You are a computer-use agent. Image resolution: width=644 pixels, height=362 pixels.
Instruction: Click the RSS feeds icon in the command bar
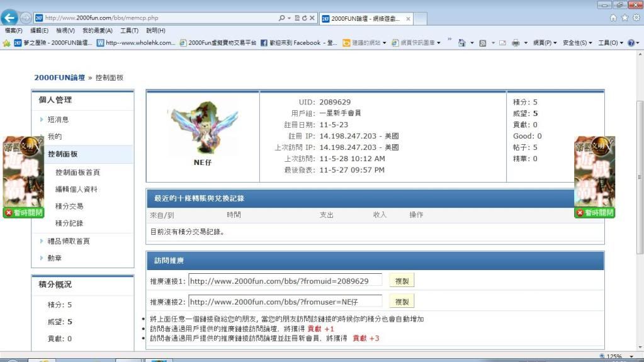pyautogui.click(x=482, y=43)
